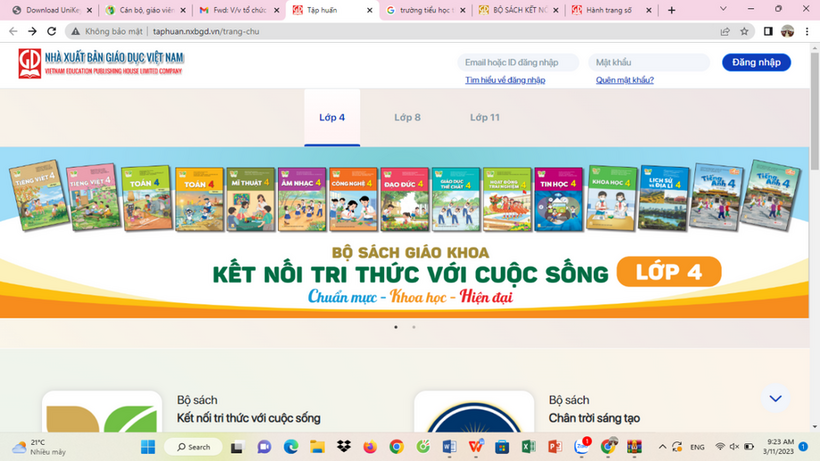Image resolution: width=820 pixels, height=461 pixels.
Task: Open a new browser tab with plus button
Action: tap(671, 10)
